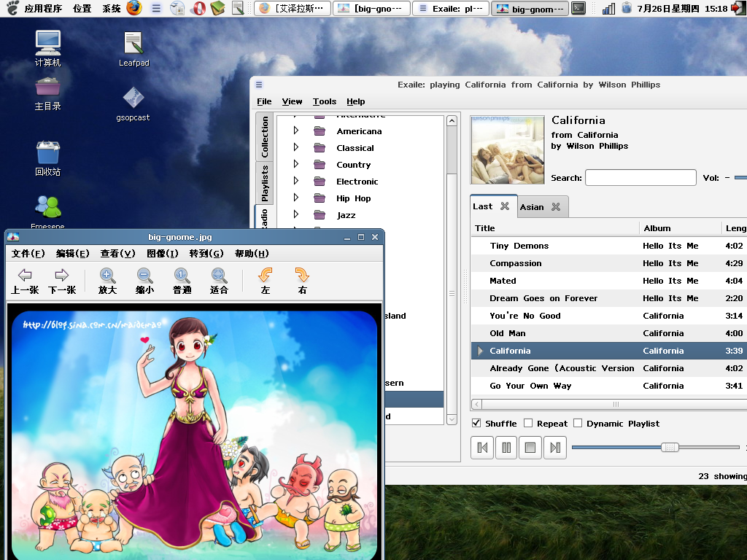747x560 pixels.
Task: Open the Exaile Help menu
Action: pyautogui.click(x=356, y=101)
